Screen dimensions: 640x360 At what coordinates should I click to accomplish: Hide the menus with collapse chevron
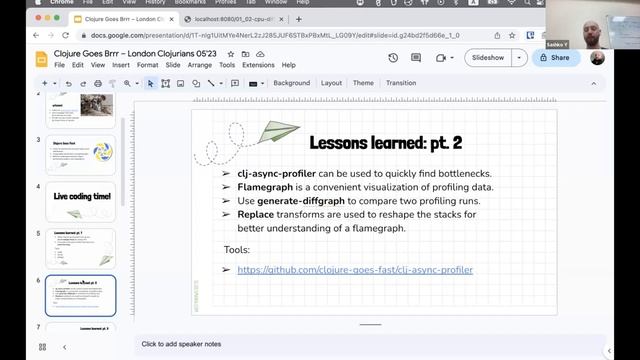594,83
